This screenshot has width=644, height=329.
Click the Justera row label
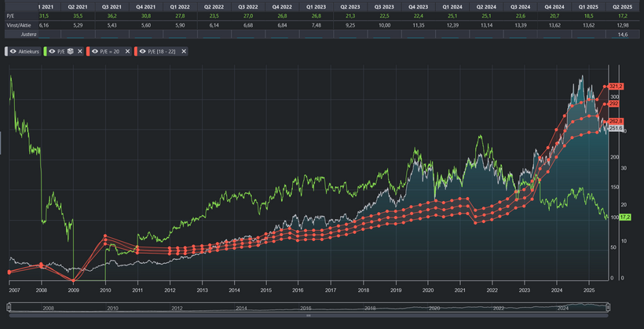[28, 35]
